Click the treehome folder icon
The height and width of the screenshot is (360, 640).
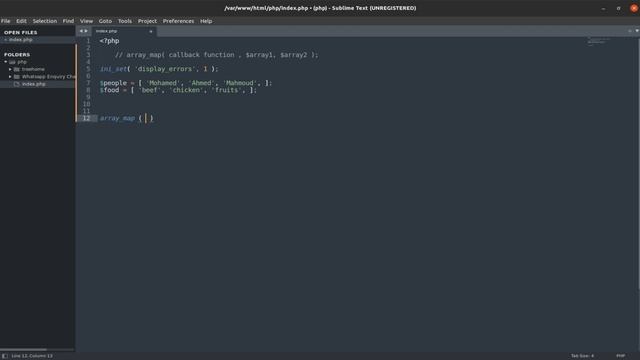coord(17,69)
